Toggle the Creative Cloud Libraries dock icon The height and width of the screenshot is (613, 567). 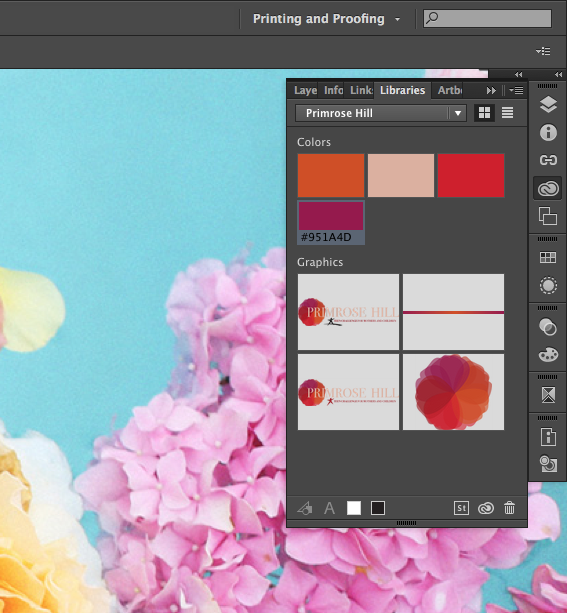548,189
